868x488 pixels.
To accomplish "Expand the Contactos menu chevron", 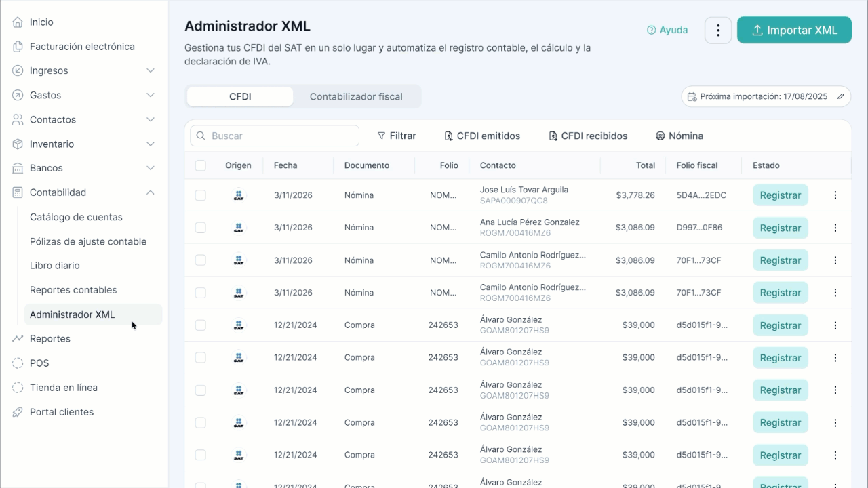I will (x=151, y=119).
